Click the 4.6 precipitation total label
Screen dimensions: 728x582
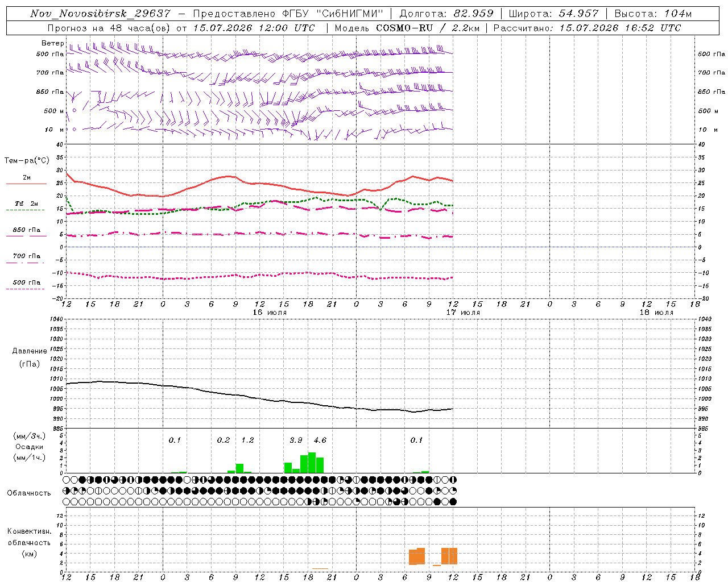tap(320, 440)
